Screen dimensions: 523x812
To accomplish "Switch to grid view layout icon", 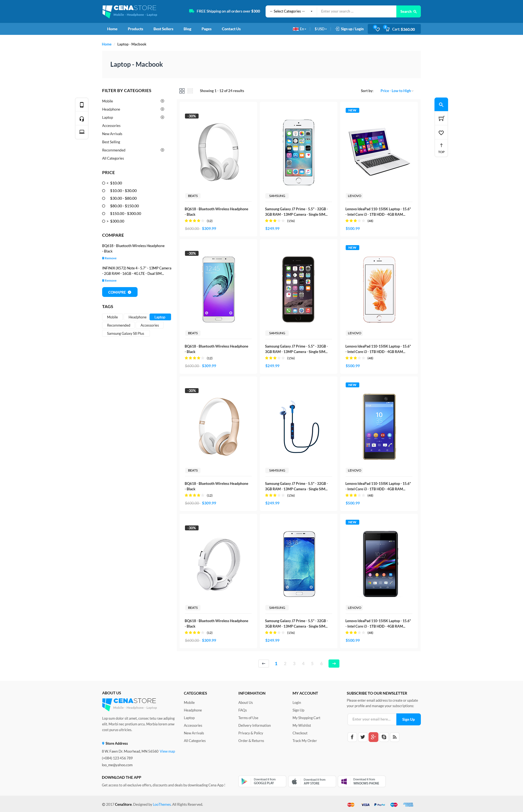I will [x=182, y=91].
